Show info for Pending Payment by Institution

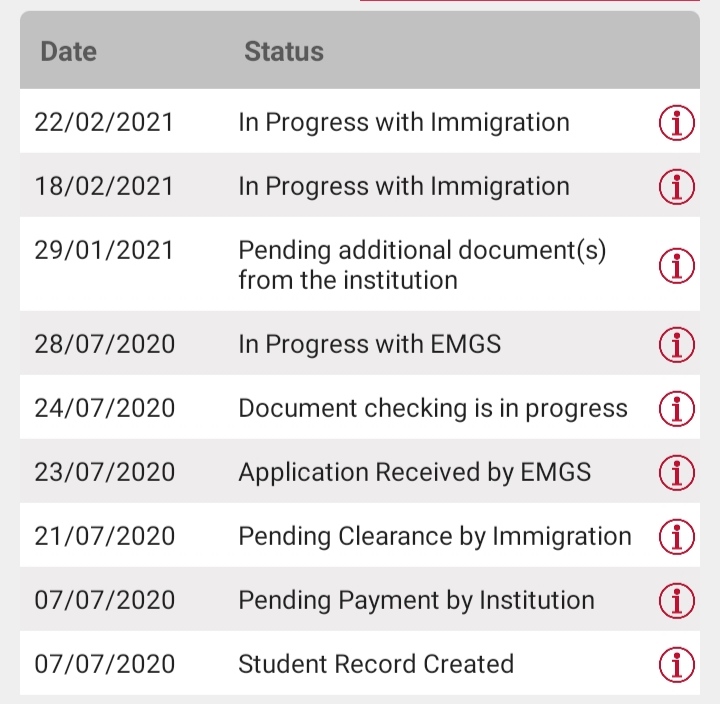[677, 600]
